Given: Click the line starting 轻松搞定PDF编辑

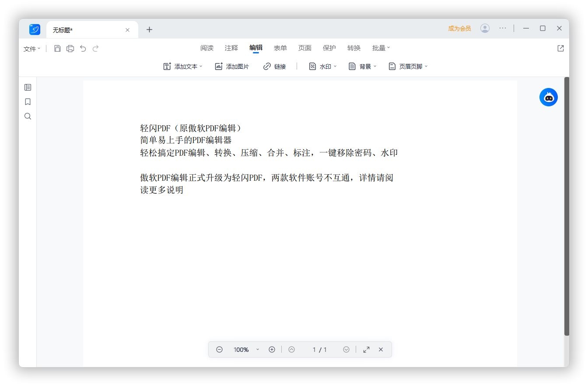Looking at the screenshot, I should pos(269,153).
